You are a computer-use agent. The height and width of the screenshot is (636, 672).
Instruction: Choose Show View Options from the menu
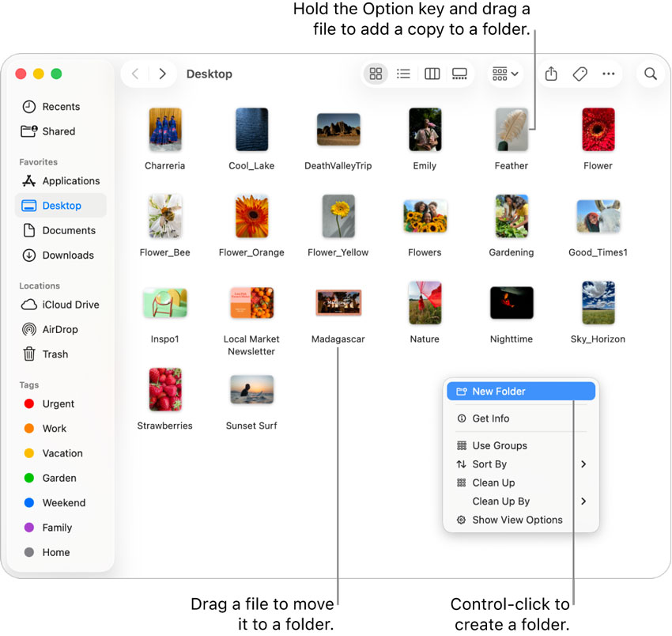point(516,520)
